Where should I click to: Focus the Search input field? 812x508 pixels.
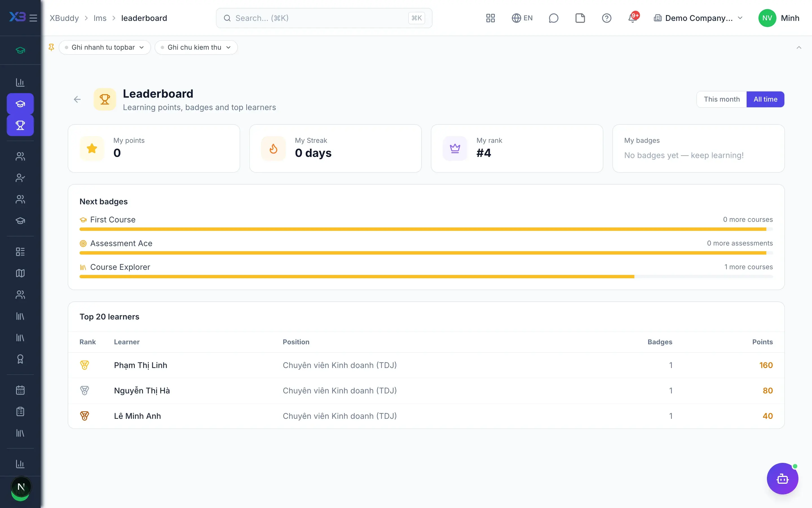pos(324,18)
